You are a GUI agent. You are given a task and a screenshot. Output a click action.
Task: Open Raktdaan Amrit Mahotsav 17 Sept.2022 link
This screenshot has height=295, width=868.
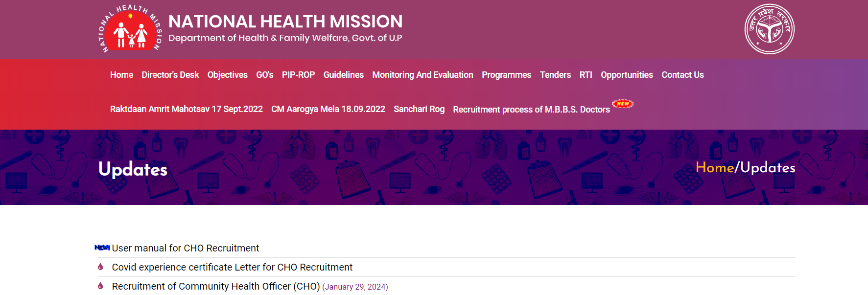coord(187,109)
